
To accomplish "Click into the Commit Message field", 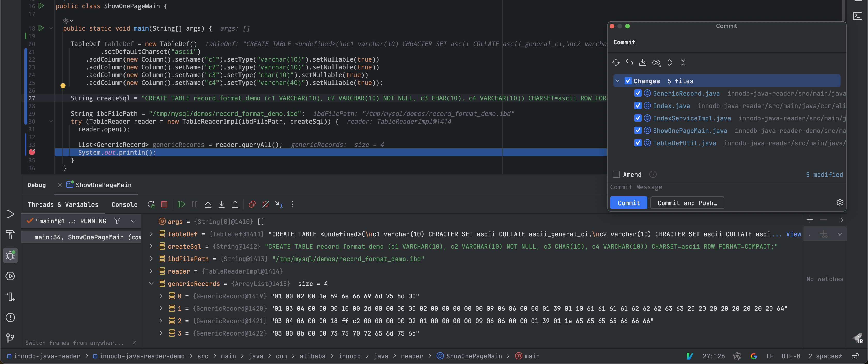I will [x=724, y=187].
